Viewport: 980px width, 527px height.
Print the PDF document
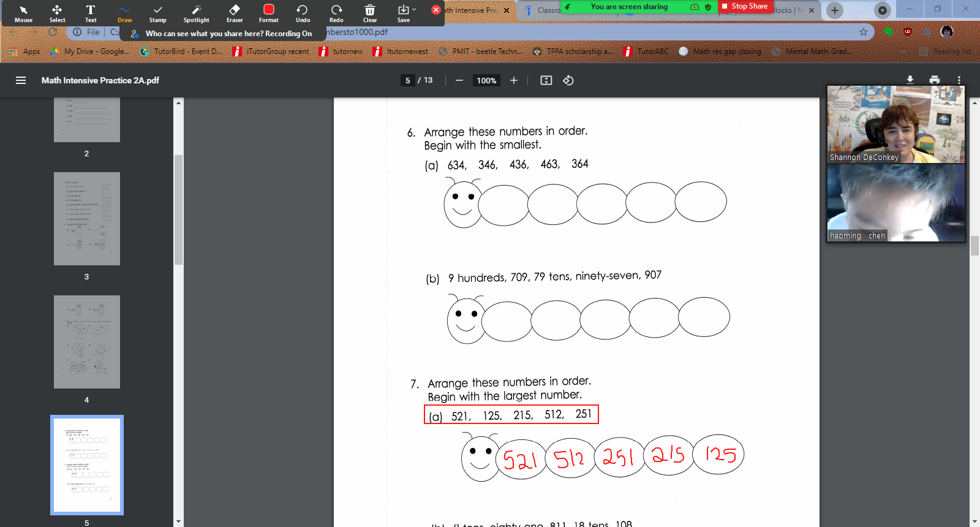click(x=935, y=80)
